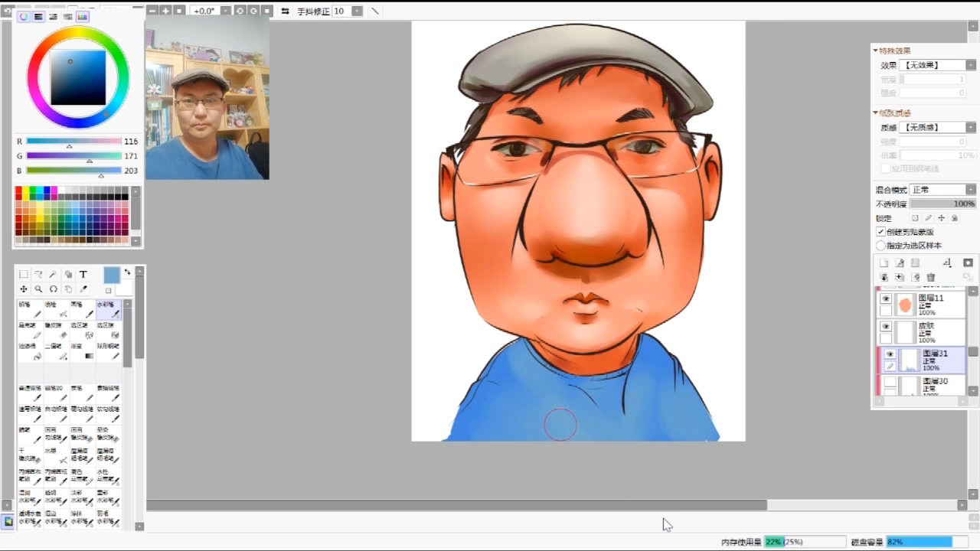Zoom out with the minus toolbar button
The image size is (980, 551).
[x=152, y=11]
